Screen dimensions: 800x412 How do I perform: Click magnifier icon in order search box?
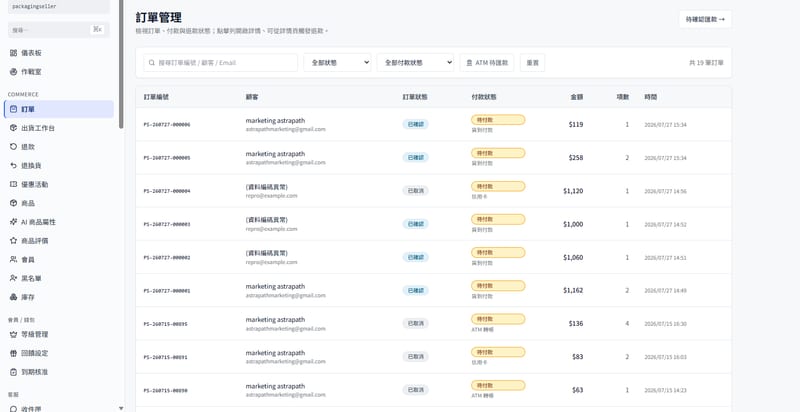(152, 63)
